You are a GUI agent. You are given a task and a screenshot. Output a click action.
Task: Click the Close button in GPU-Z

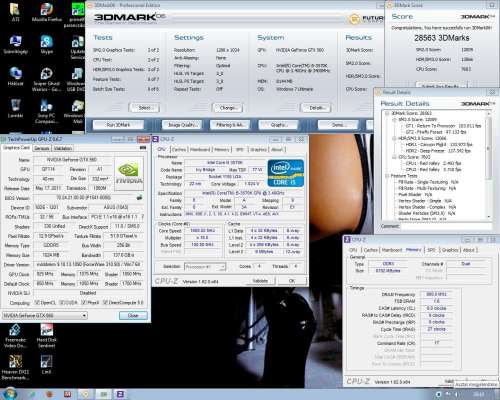(133, 315)
